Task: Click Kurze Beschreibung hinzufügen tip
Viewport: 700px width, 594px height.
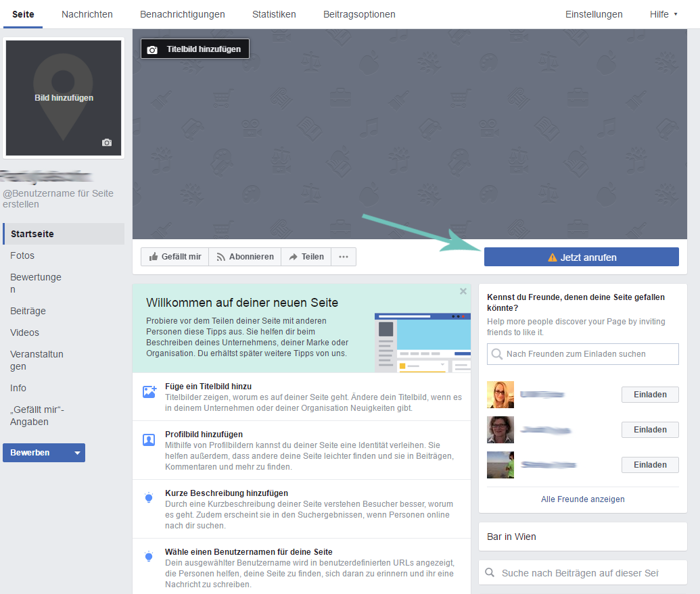Action: click(x=302, y=510)
